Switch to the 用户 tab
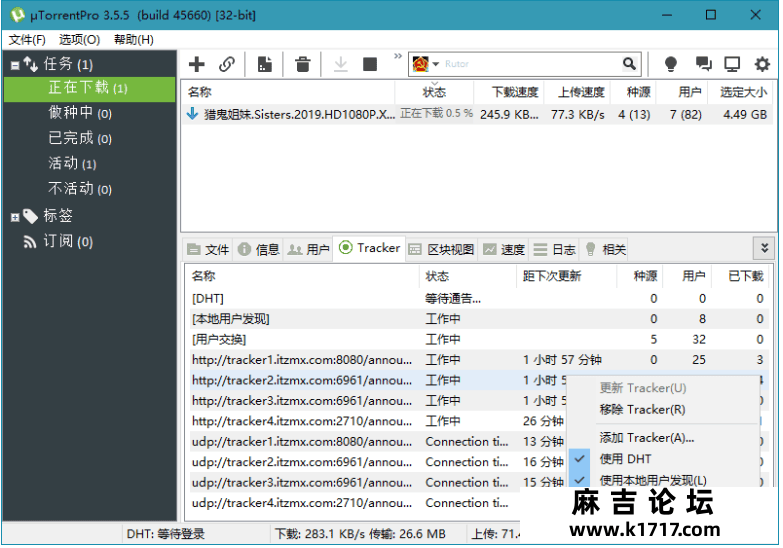Image resolution: width=783 pixels, height=548 pixels. [309, 249]
